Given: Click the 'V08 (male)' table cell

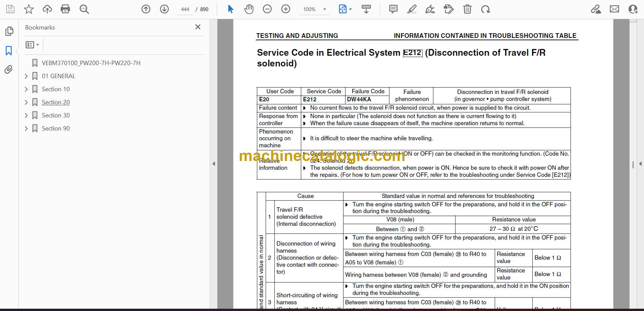Looking at the screenshot, I should pyautogui.click(x=400, y=219).
